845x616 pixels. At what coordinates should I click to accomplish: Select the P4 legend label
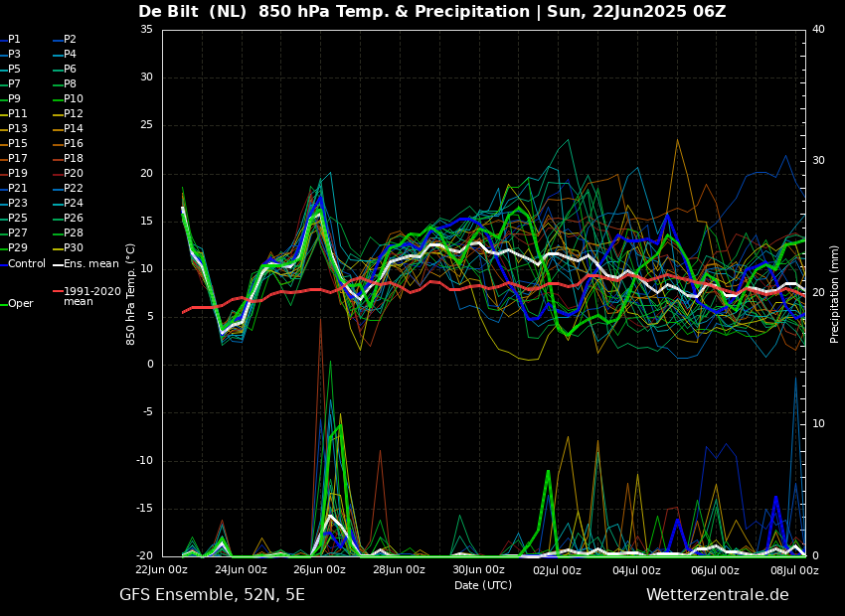pyautogui.click(x=66, y=54)
